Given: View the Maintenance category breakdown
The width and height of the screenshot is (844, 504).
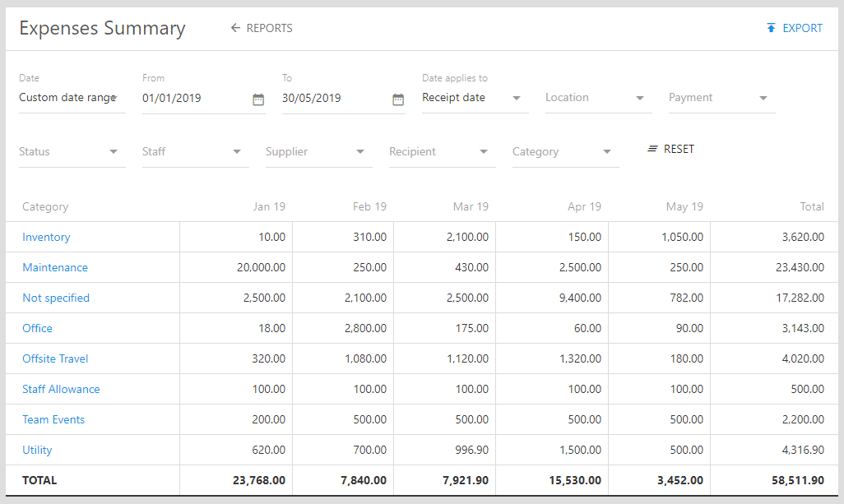Looking at the screenshot, I should [55, 267].
